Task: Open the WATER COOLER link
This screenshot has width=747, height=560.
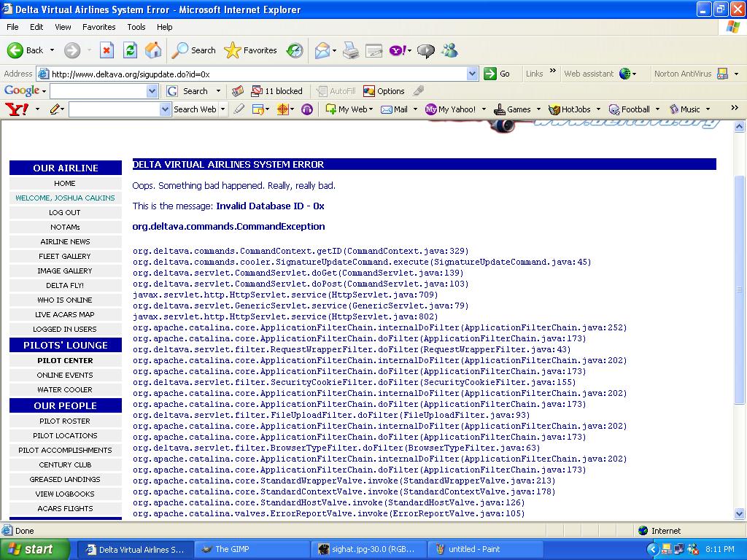Action: pyautogui.click(x=65, y=389)
